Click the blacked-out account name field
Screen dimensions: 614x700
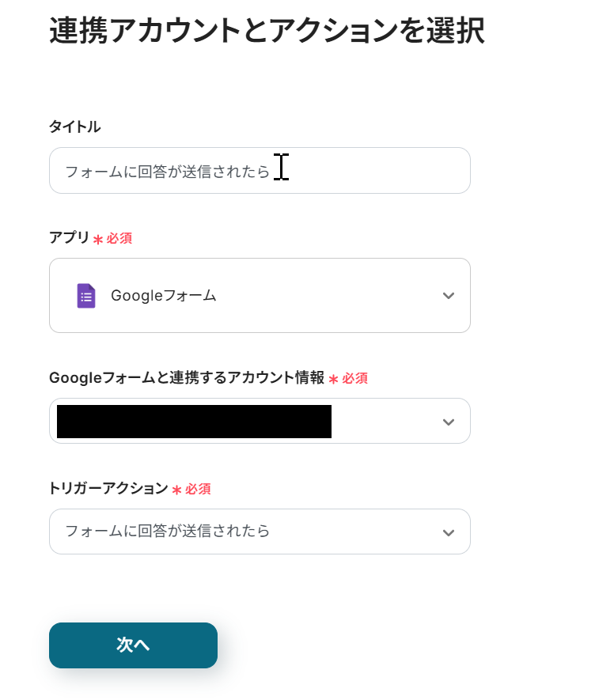(x=194, y=422)
